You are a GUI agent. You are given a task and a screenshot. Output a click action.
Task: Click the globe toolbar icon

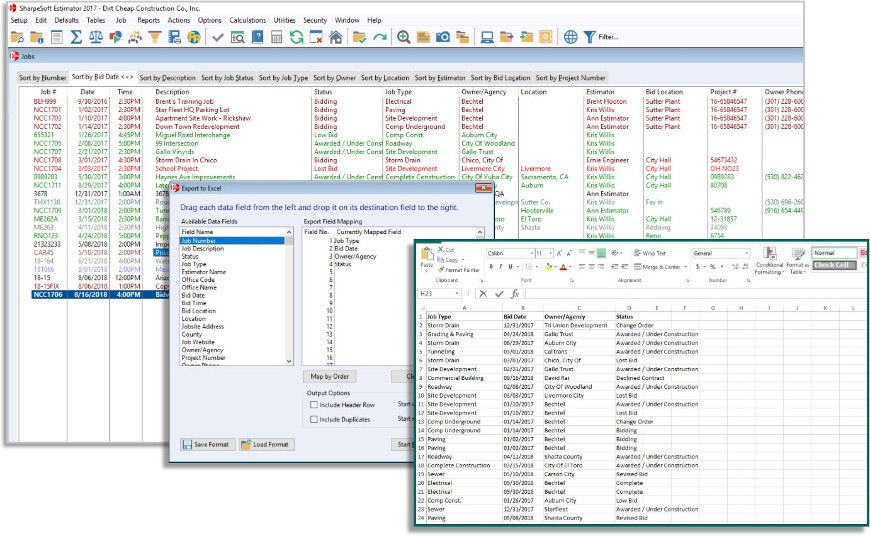click(570, 37)
